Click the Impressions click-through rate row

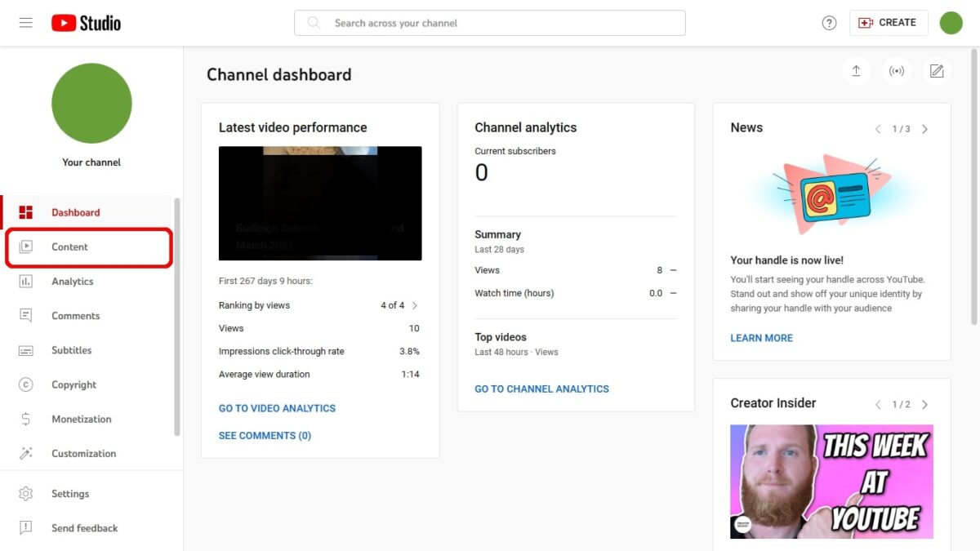(319, 351)
